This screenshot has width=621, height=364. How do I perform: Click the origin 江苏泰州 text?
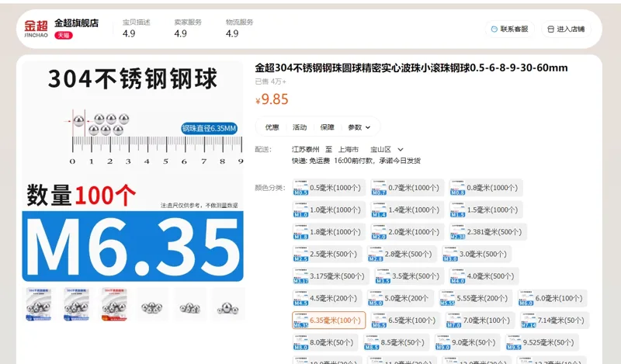coord(305,149)
